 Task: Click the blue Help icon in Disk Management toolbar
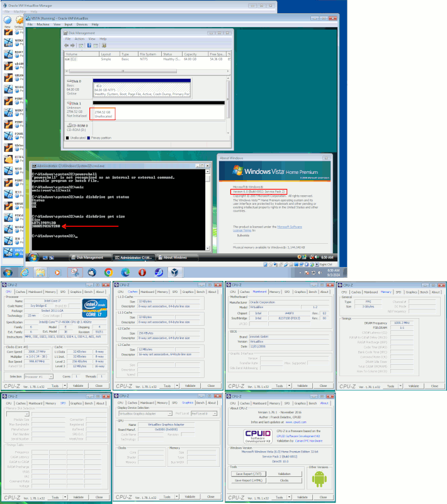(x=89, y=45)
